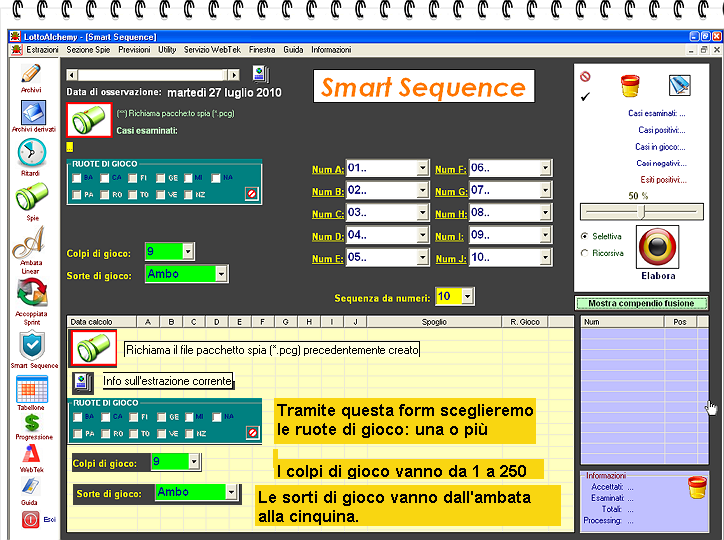
Task: Click the 50 % slider track
Action: click(641, 212)
